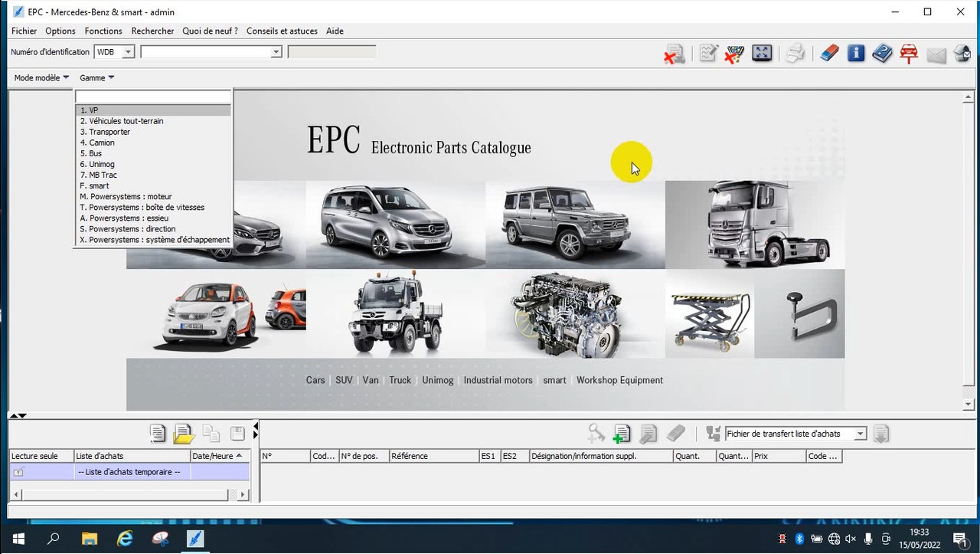Click the Lecture seule column header

41,456
